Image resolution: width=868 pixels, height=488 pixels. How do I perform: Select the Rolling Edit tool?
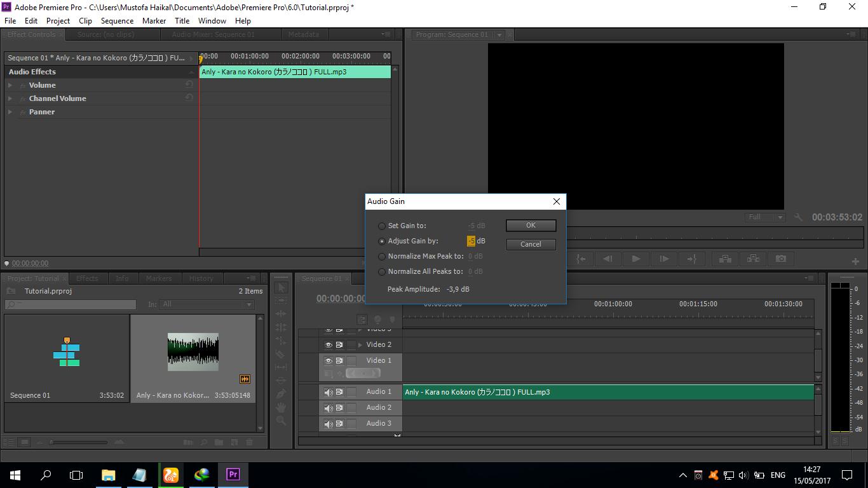281,327
